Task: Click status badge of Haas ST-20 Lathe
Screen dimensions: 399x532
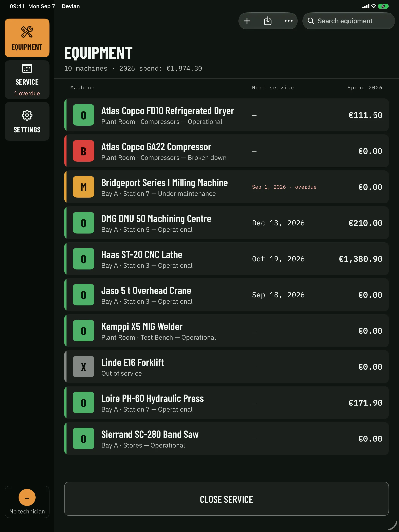Action: click(84, 259)
